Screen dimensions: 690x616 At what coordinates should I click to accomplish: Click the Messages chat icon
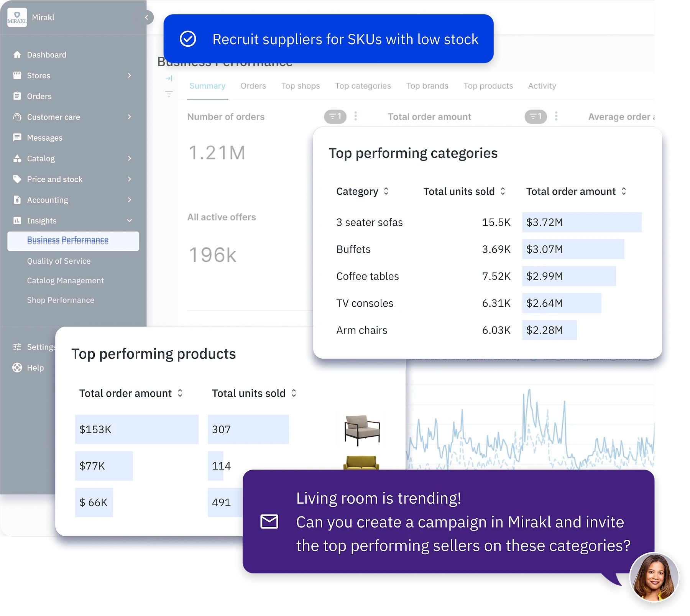pyautogui.click(x=17, y=138)
